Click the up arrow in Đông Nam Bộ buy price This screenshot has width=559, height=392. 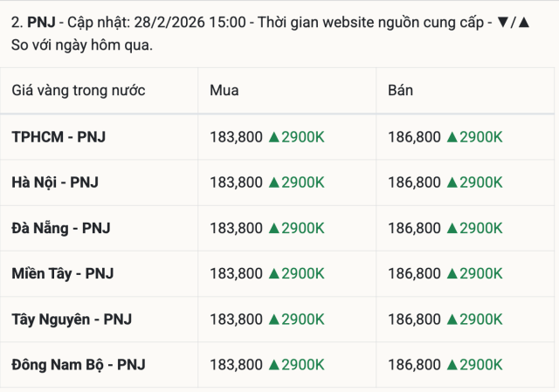(x=274, y=364)
